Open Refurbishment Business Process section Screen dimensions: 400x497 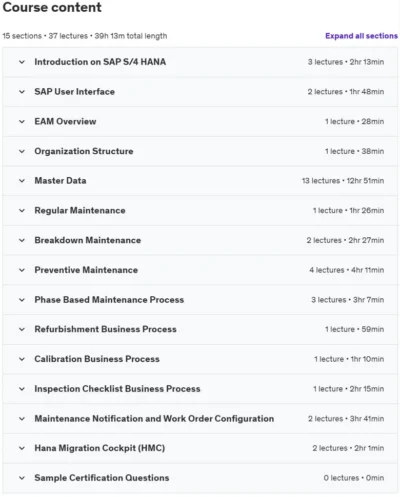point(105,329)
